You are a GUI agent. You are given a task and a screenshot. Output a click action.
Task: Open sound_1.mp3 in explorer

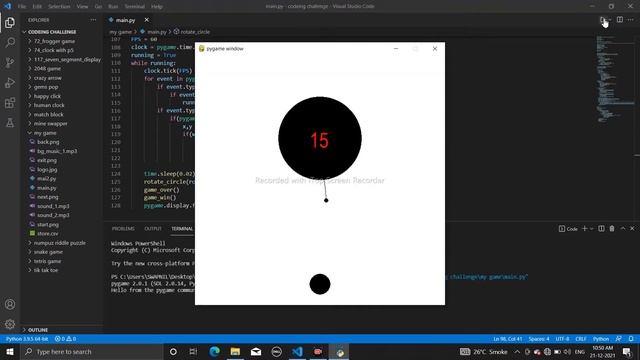(x=53, y=206)
